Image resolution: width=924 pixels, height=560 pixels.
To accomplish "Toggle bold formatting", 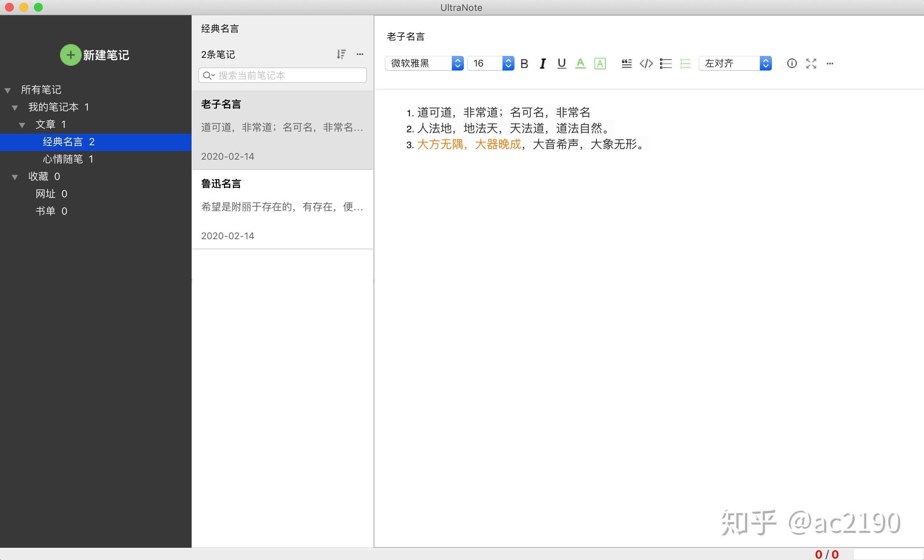I will pos(524,64).
